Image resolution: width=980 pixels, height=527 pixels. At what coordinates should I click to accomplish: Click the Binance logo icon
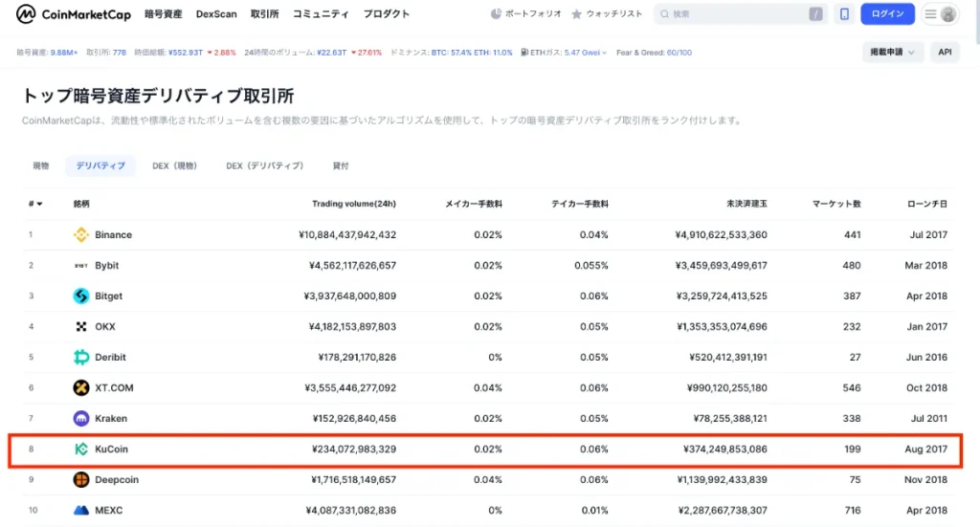(x=81, y=234)
